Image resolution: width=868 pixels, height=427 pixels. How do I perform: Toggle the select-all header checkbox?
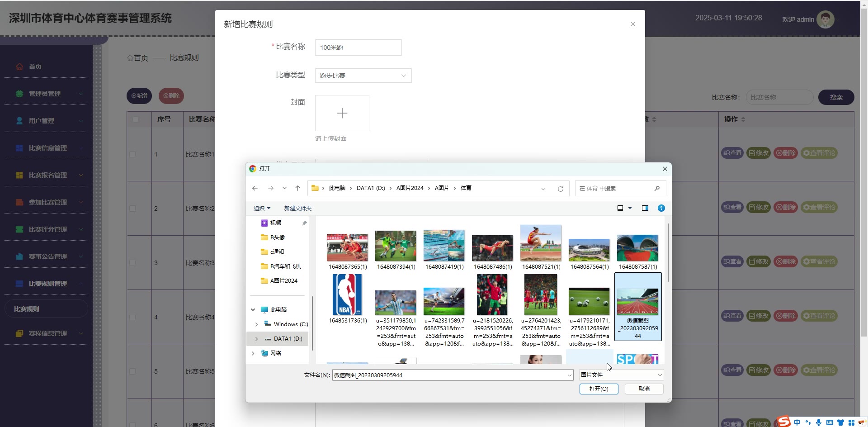[x=135, y=119]
